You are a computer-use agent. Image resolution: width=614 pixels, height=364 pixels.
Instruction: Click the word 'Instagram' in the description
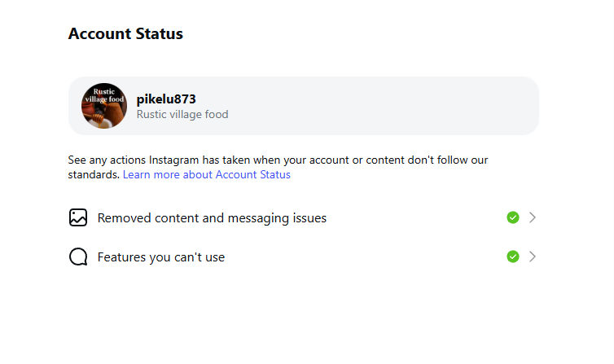[x=174, y=160]
